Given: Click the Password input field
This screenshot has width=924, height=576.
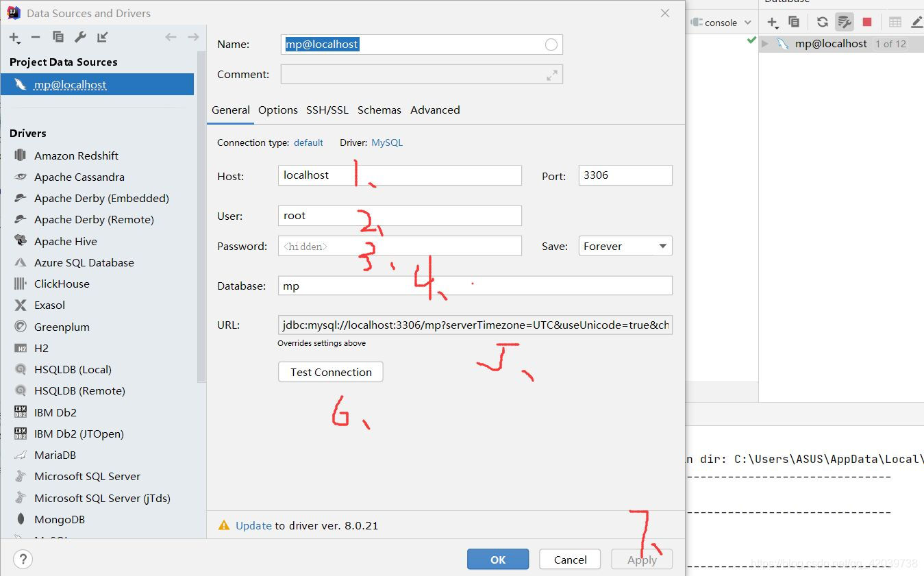Looking at the screenshot, I should click(x=400, y=246).
